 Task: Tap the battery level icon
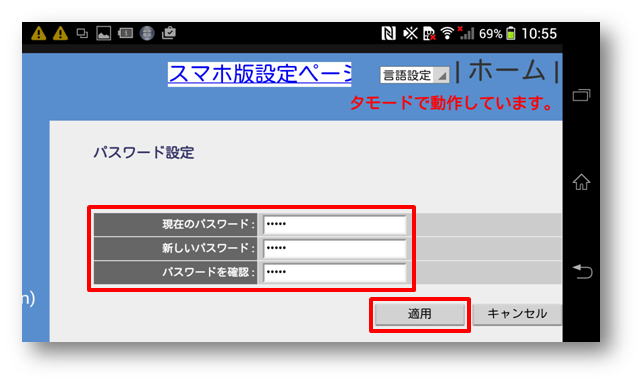click(511, 33)
